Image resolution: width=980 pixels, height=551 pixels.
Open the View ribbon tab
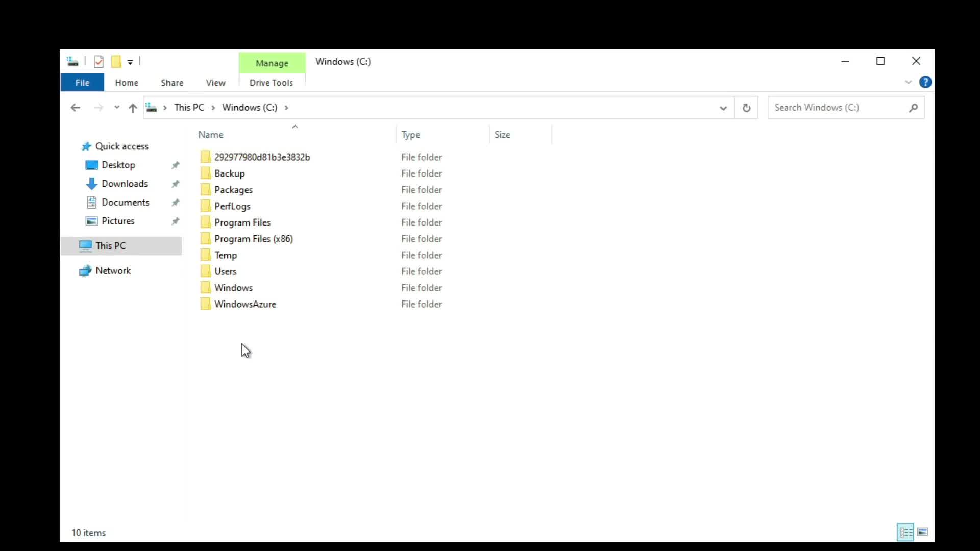(x=215, y=83)
